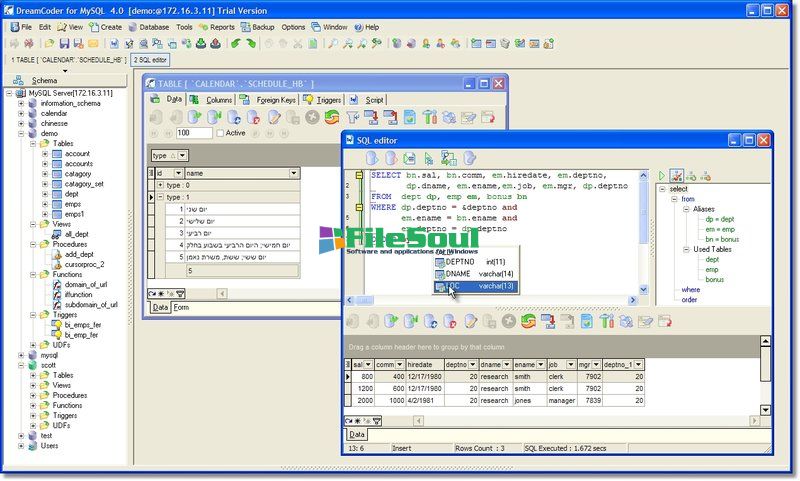Click the dept table icon in schema tree
Screen dimensions: 800x481
click(57, 194)
